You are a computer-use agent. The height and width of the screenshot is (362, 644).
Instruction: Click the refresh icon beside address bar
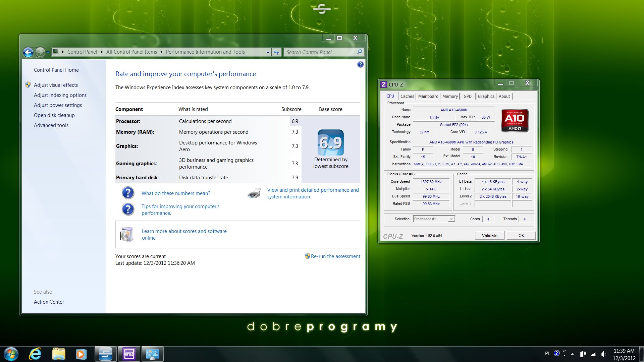pyautogui.click(x=276, y=52)
